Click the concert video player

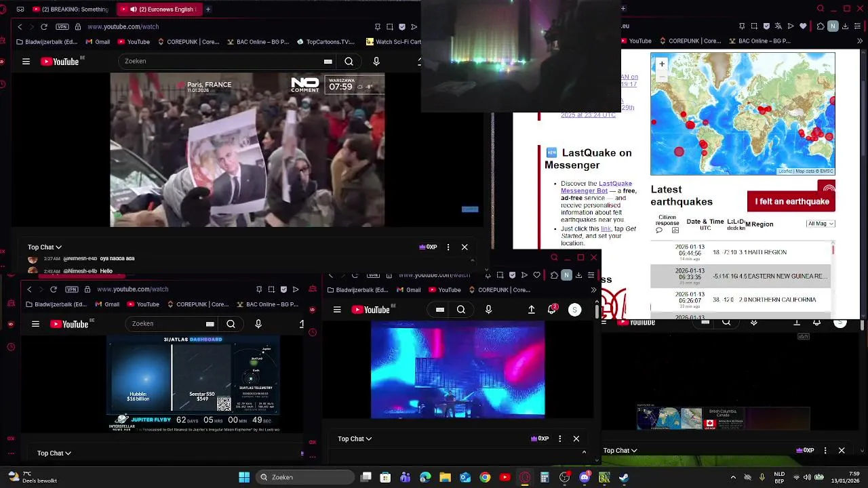coord(458,369)
